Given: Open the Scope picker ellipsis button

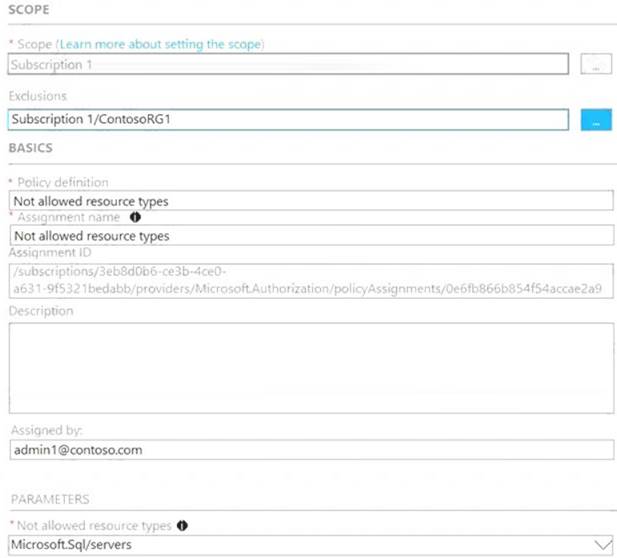Looking at the screenshot, I should (x=596, y=64).
